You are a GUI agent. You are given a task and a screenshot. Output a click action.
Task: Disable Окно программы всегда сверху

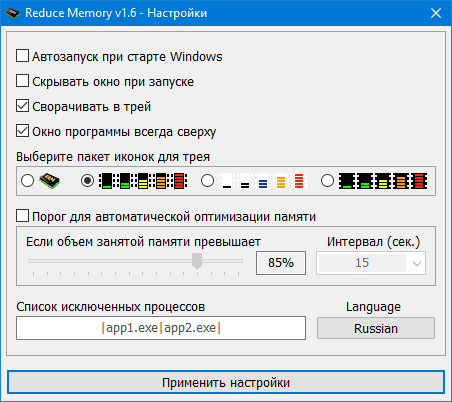click(22, 131)
